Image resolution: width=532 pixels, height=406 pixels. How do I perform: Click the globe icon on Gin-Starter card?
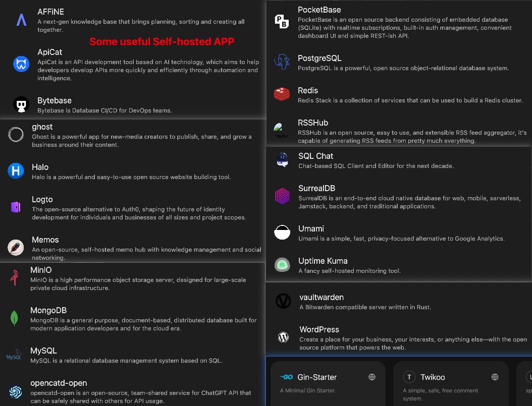coord(372,377)
